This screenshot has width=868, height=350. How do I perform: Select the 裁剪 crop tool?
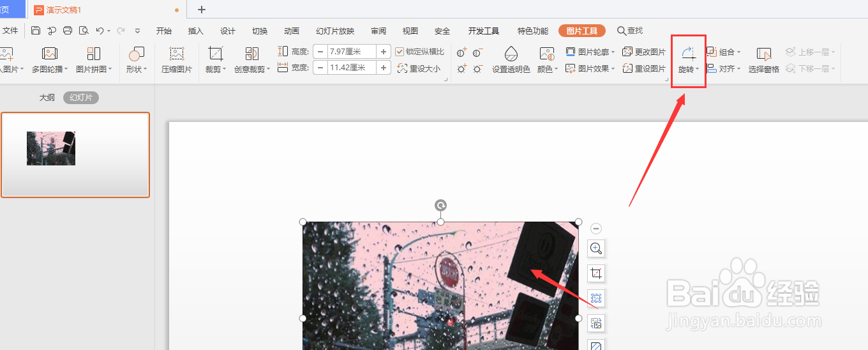(x=216, y=61)
